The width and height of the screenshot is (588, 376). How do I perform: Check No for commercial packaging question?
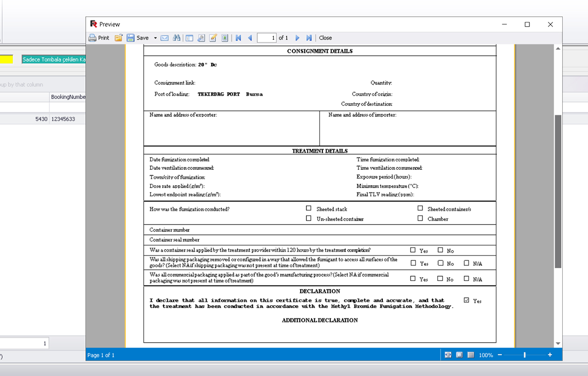(440, 278)
